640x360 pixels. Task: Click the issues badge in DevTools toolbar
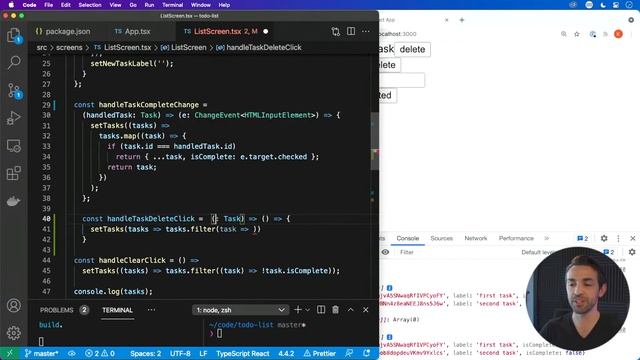click(x=582, y=238)
